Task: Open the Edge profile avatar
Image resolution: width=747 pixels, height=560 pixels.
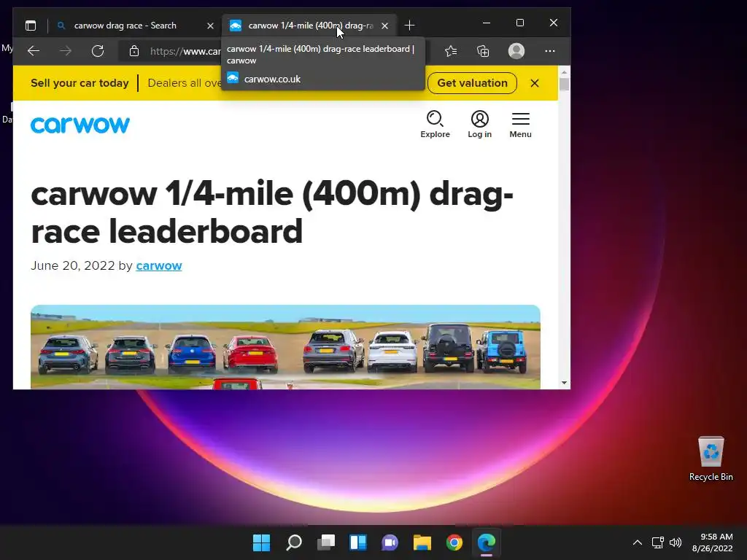Action: pyautogui.click(x=516, y=51)
